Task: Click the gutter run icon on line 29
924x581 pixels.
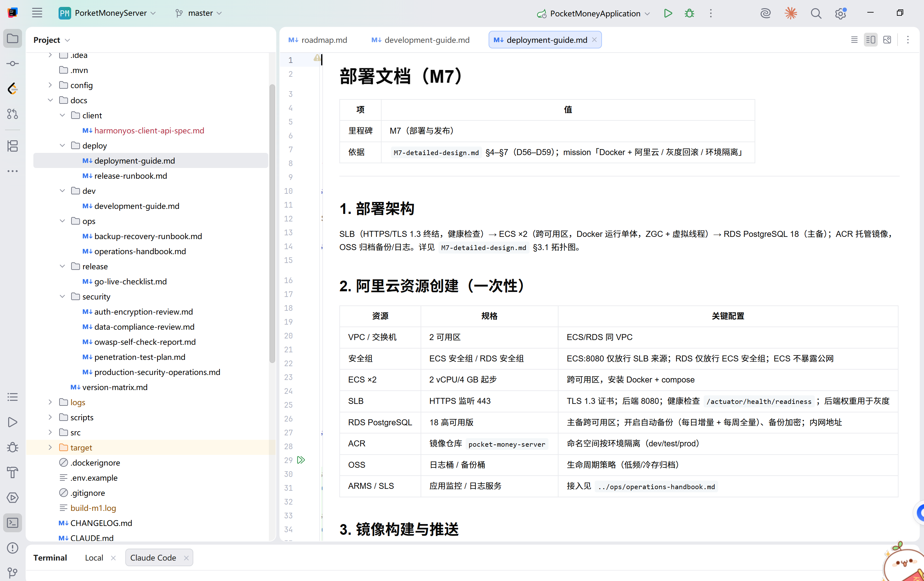Action: pyautogui.click(x=301, y=460)
